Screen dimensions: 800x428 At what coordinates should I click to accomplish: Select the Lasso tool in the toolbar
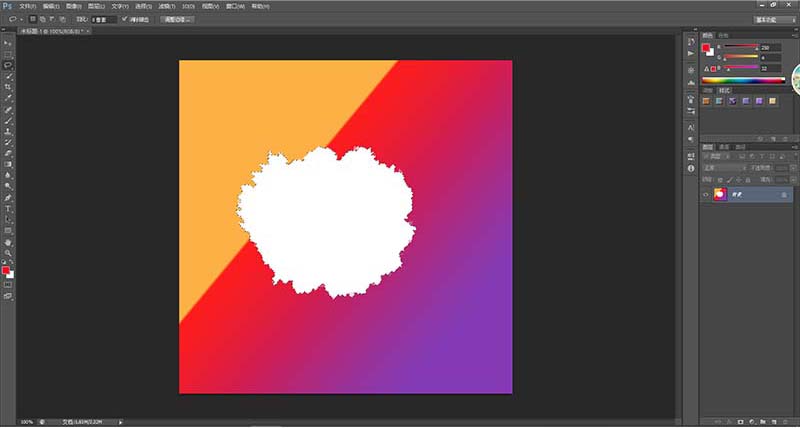pyautogui.click(x=8, y=65)
